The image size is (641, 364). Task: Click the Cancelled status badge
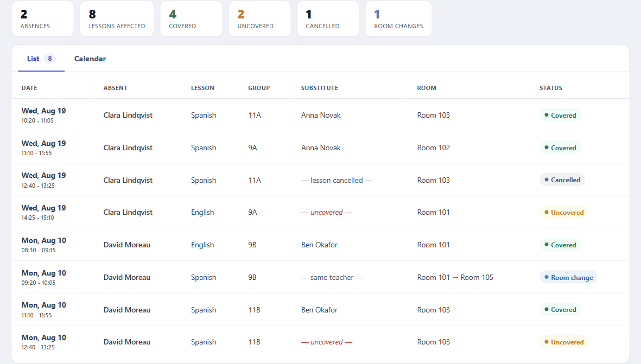tap(562, 180)
